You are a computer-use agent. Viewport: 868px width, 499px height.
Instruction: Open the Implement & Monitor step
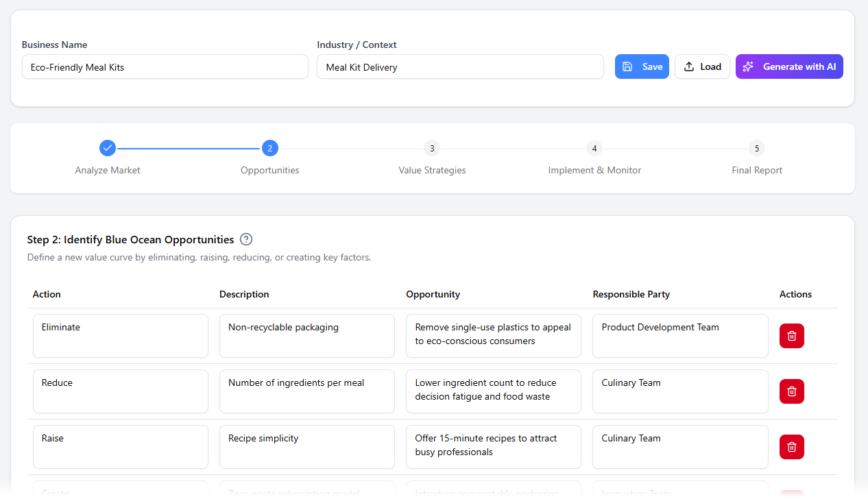pos(594,148)
